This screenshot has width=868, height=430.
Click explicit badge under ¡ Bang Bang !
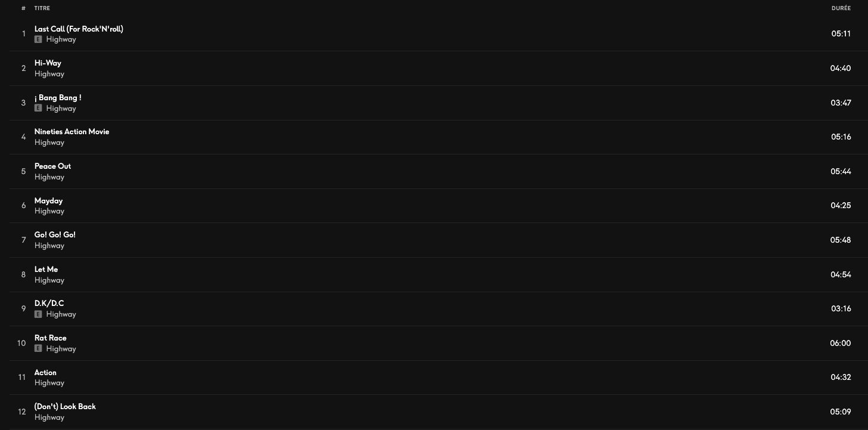click(38, 109)
